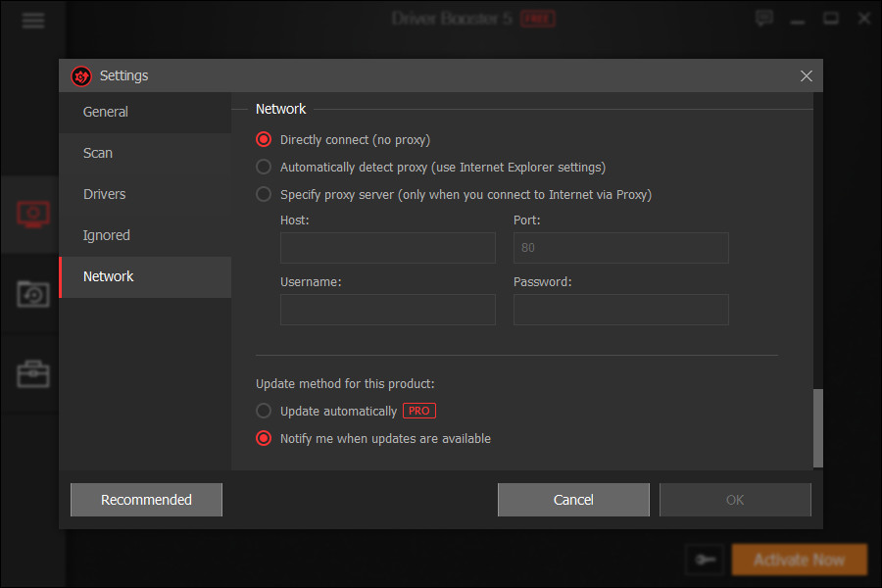The width and height of the screenshot is (882, 588).
Task: Select the driver scan monitor icon in sidebar
Action: 31,214
